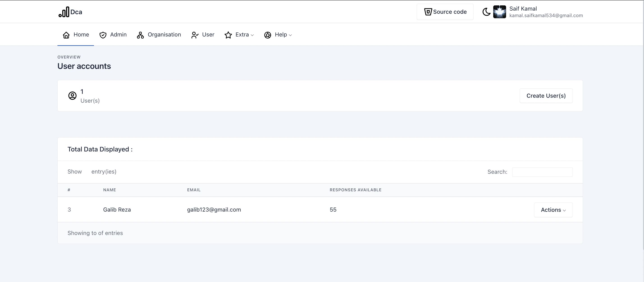Open the Organisation tab
This screenshot has width=644, height=282.
[164, 35]
